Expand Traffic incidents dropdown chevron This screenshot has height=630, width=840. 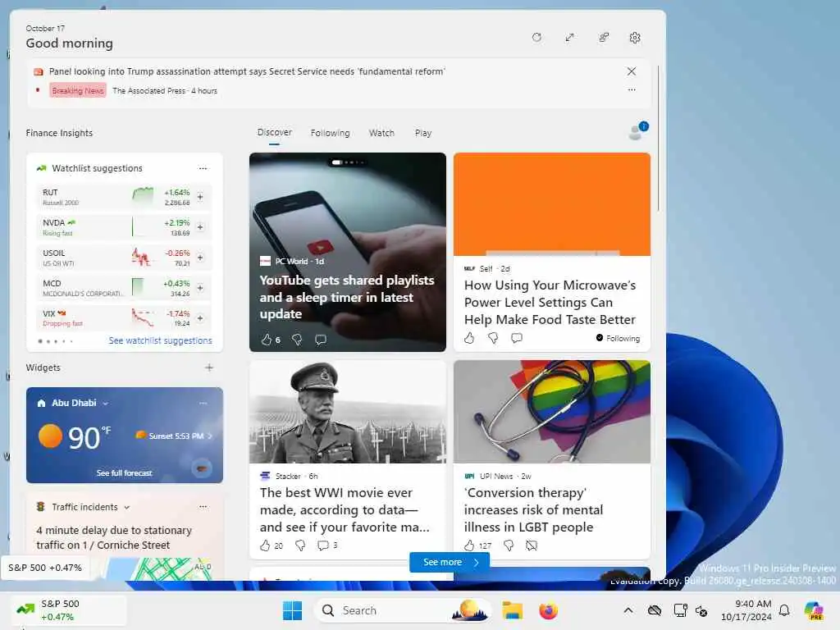(127, 507)
